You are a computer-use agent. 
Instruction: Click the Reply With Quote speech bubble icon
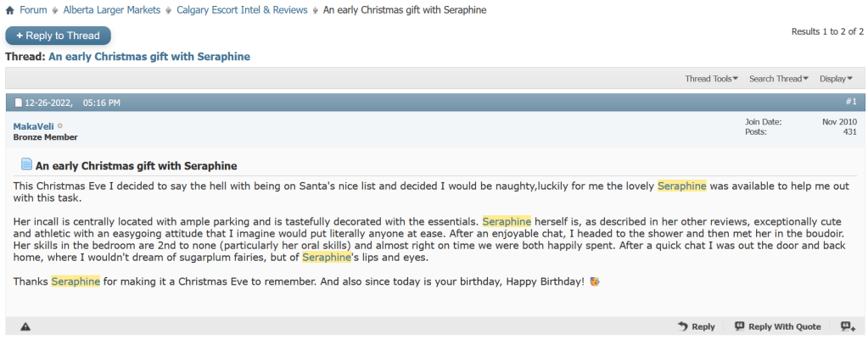pos(740,326)
